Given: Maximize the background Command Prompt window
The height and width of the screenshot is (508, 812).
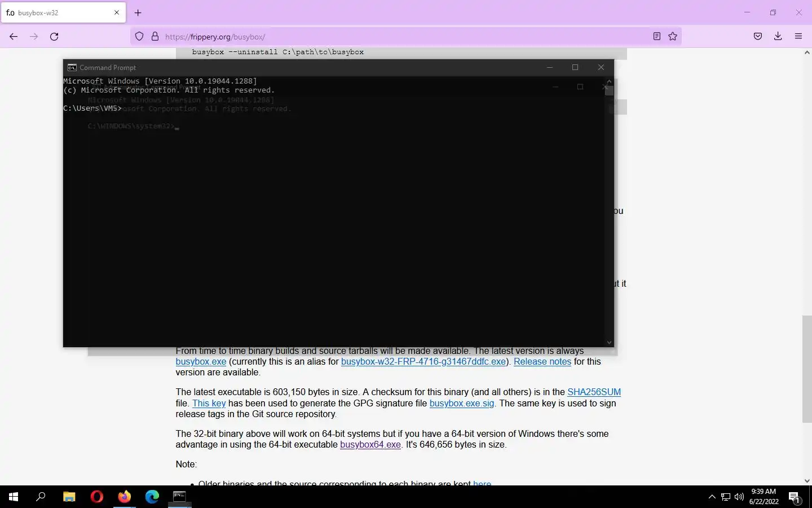Looking at the screenshot, I should pos(580,87).
